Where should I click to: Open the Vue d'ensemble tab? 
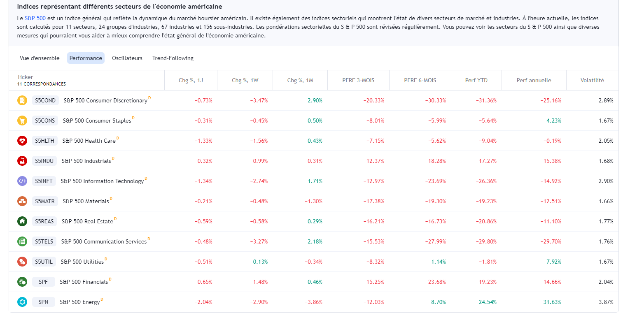[40, 58]
